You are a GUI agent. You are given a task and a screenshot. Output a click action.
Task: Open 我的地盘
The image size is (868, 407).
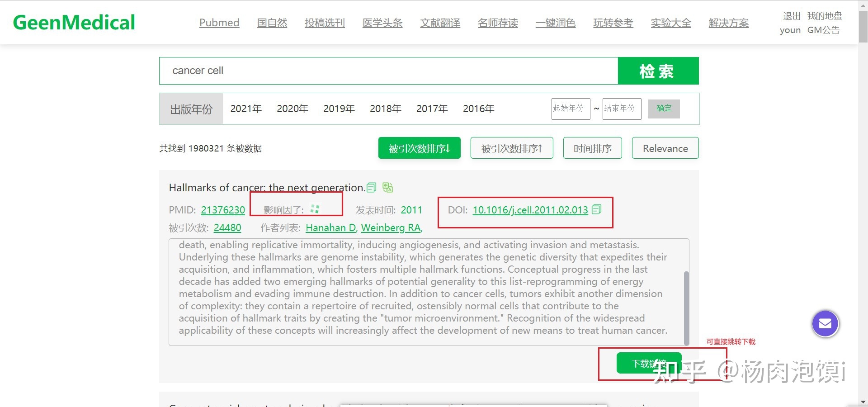[x=825, y=16]
